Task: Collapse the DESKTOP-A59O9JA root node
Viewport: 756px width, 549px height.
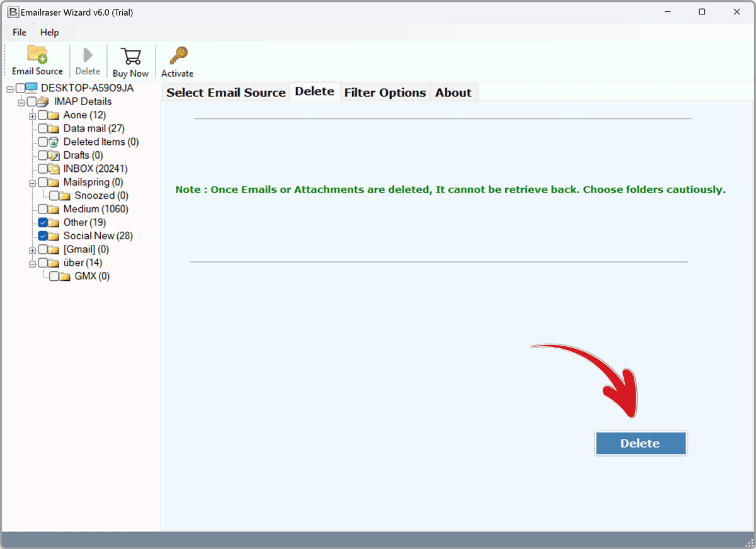Action: (9, 89)
